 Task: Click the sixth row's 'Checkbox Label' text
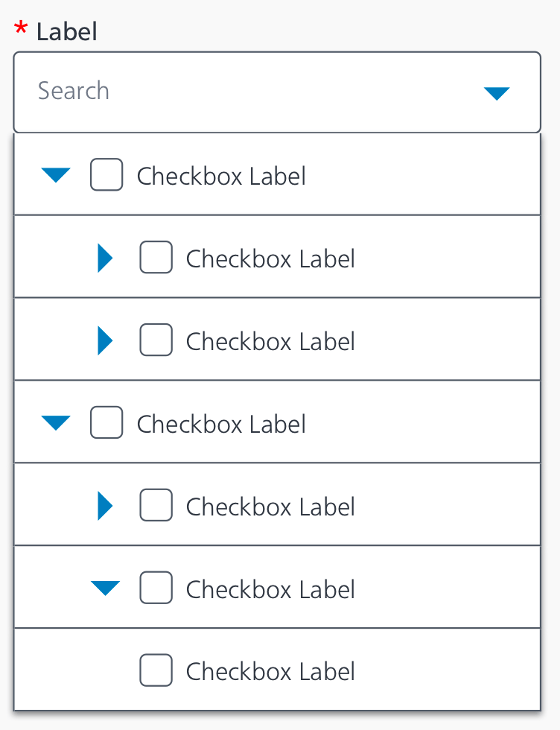pyautogui.click(x=270, y=589)
